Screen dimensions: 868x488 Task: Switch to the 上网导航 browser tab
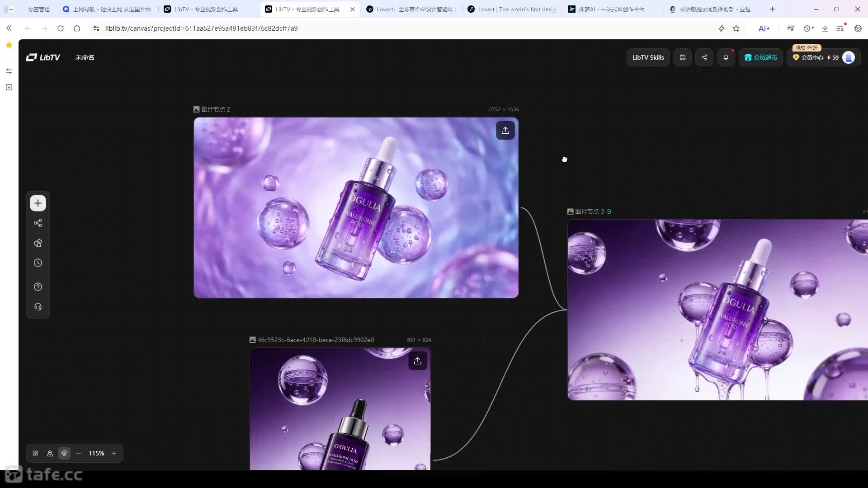pos(107,9)
